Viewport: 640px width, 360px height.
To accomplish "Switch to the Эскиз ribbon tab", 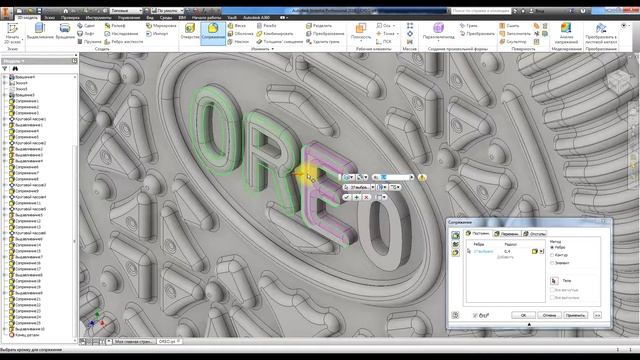I will pos(49,18).
